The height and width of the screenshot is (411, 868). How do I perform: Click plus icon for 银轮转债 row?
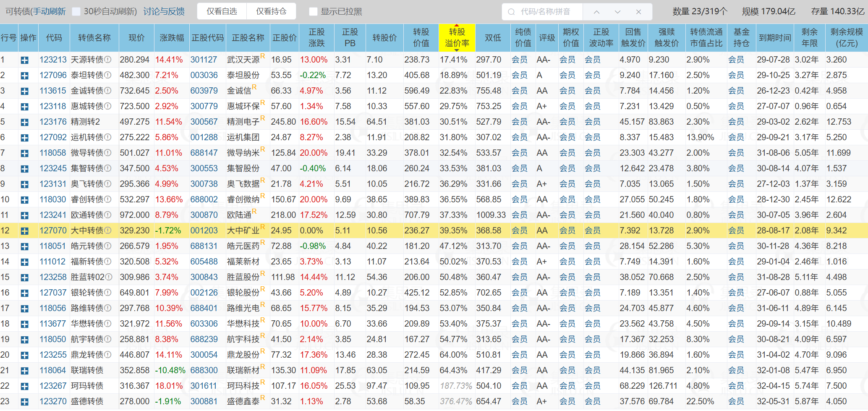(x=25, y=293)
